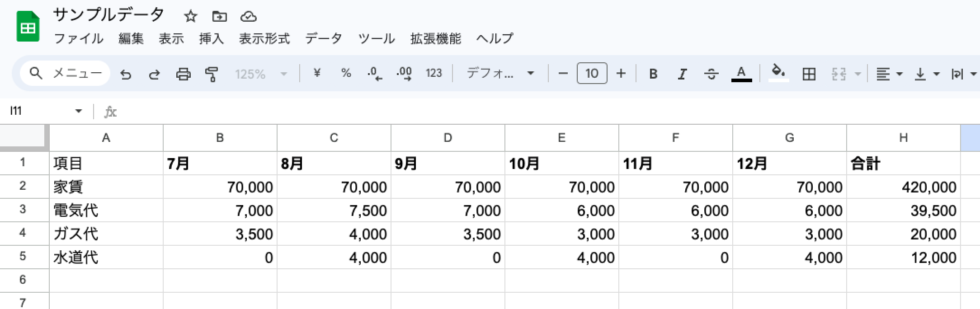Open the ファイル menu
The image size is (980, 309).
79,39
